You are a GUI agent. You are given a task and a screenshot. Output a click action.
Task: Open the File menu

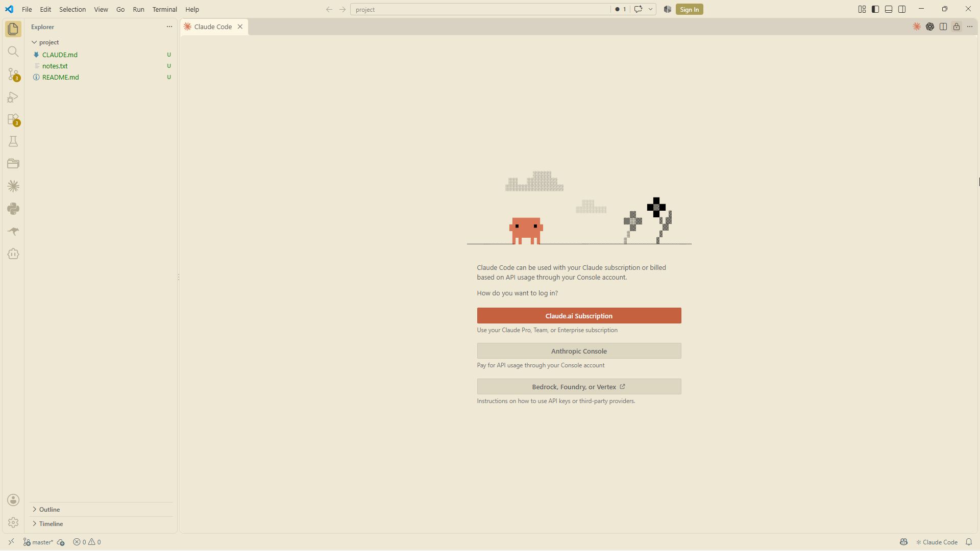27,9
